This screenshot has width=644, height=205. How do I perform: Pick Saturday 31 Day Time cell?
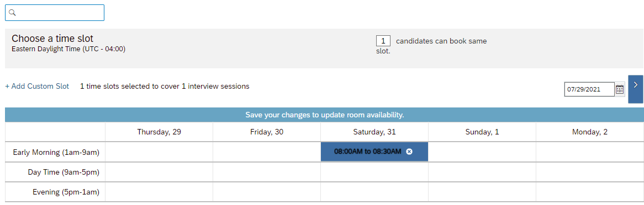click(x=374, y=172)
